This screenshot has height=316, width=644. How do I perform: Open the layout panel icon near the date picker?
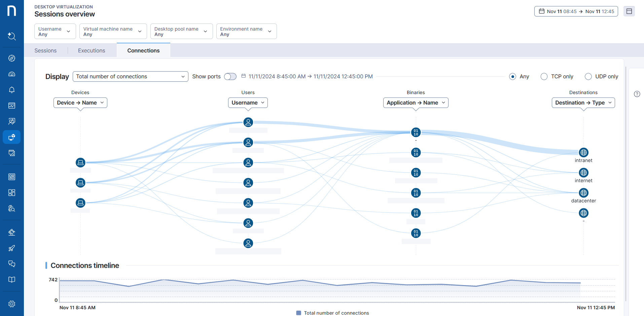coord(629,11)
